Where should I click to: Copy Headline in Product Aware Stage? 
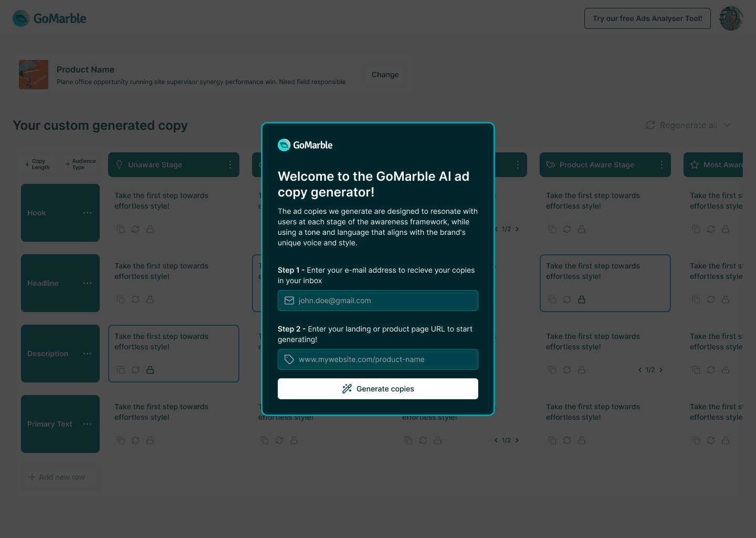pos(552,299)
